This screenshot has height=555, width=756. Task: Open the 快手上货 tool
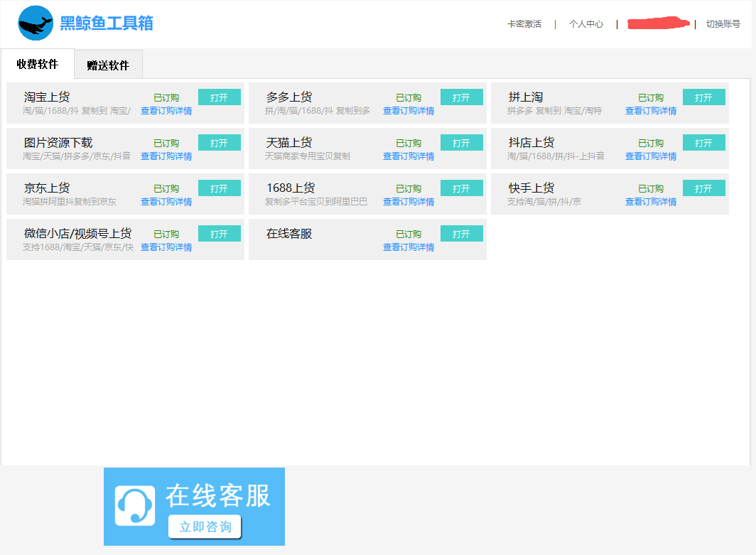704,188
